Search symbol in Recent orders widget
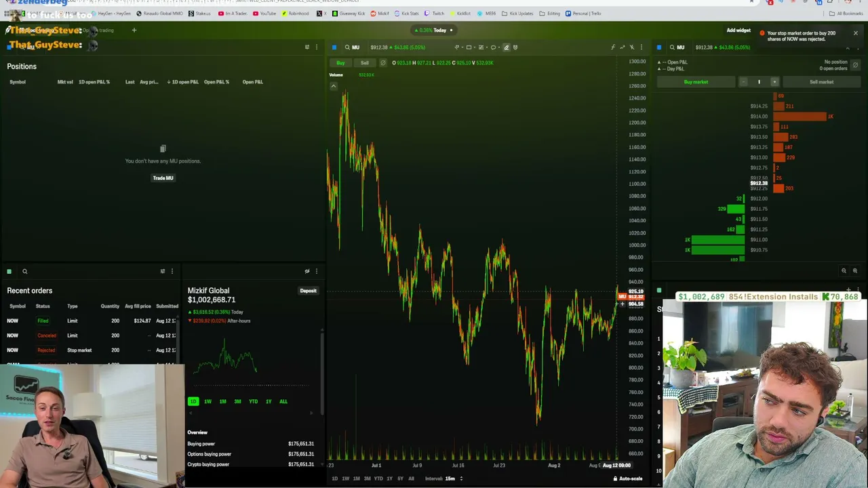The image size is (868, 488). click(x=24, y=272)
